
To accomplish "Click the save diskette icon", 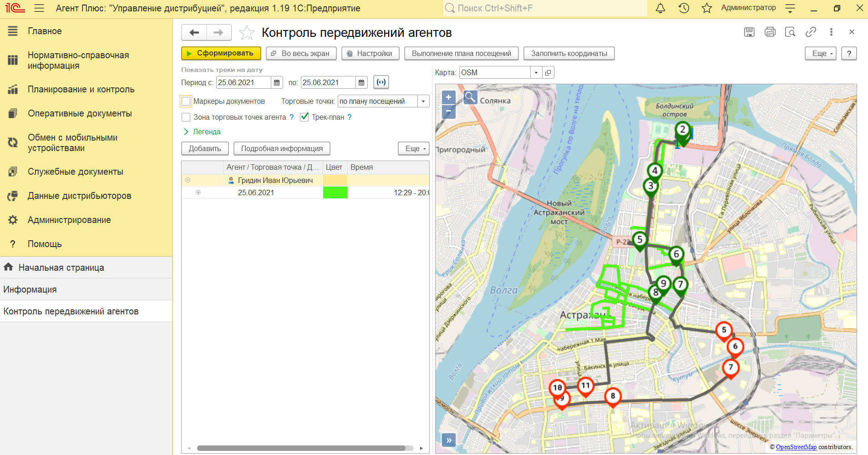I will [x=749, y=32].
